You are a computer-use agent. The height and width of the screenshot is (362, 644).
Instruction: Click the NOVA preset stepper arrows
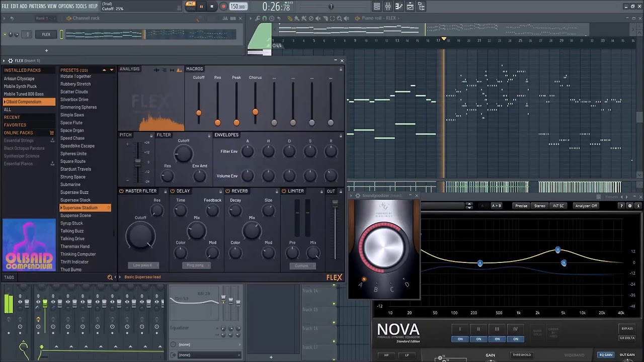pos(469,206)
